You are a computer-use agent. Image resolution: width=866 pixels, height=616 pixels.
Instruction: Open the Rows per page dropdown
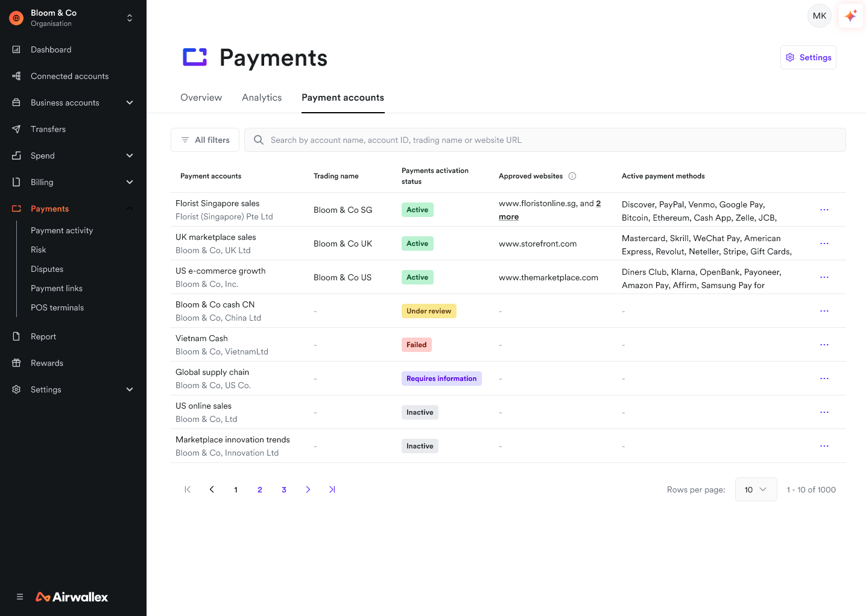(x=756, y=489)
